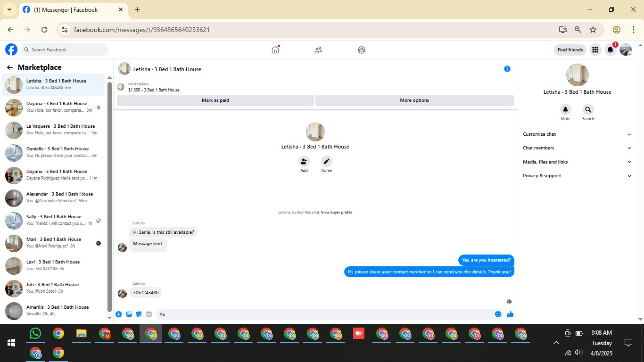
Task: Open Sally conversation
Action: point(53,220)
